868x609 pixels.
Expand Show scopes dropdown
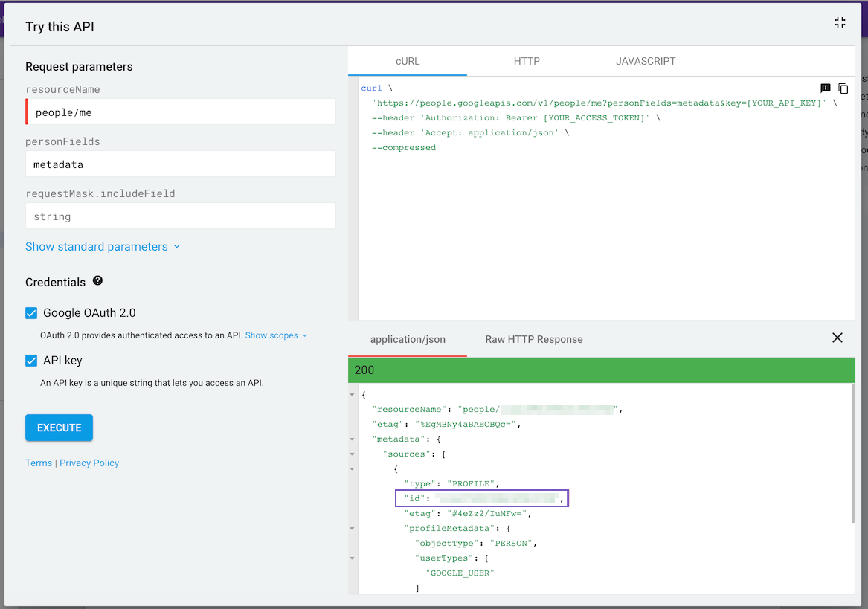point(276,335)
